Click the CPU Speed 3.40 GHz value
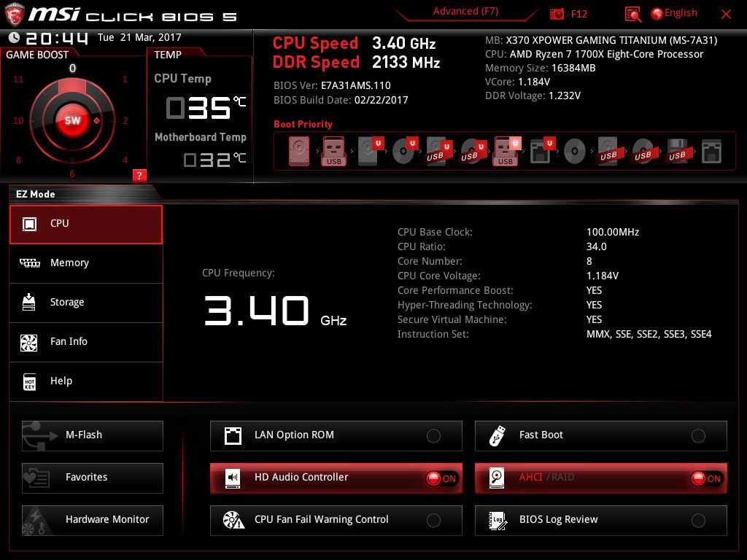Screen dimensions: 747x560 coord(403,44)
